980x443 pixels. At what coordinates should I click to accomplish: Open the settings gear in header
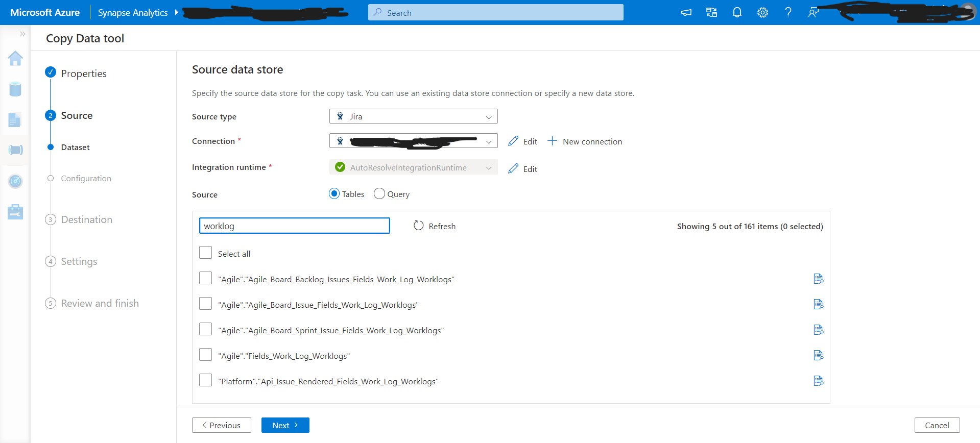tap(762, 13)
